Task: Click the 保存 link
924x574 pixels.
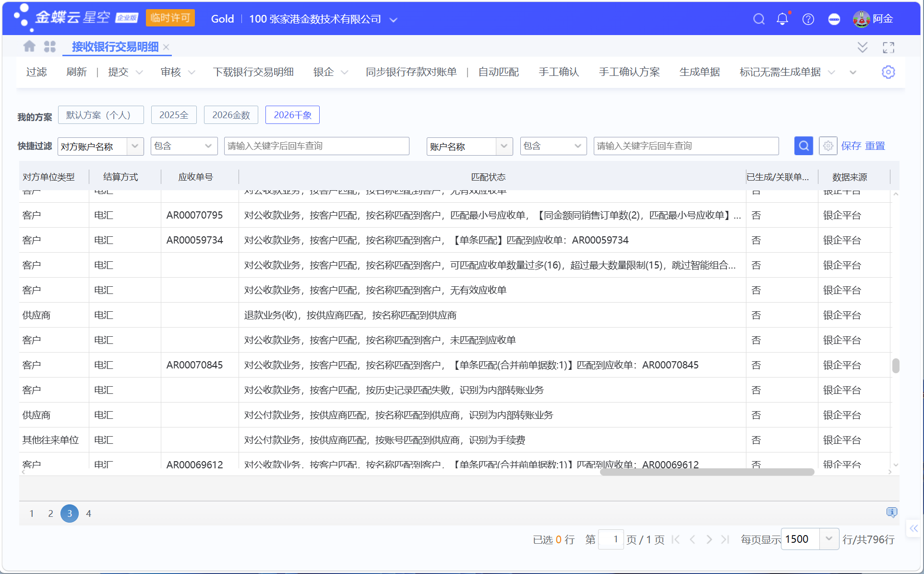Action: click(851, 146)
